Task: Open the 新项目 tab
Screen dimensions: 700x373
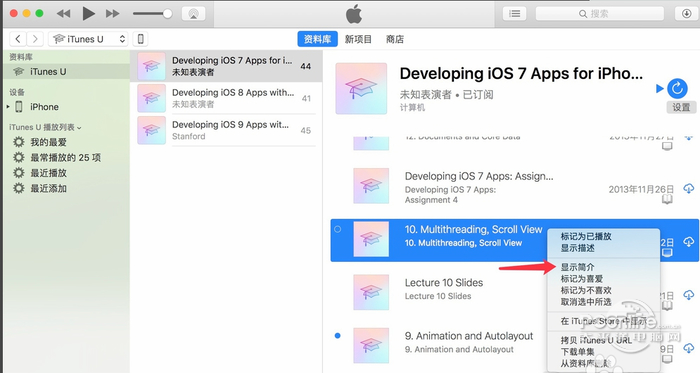Action: pos(358,39)
